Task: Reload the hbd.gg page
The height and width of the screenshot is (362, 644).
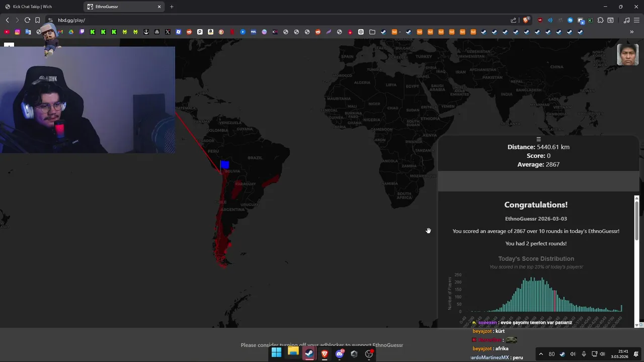Action: (x=27, y=20)
